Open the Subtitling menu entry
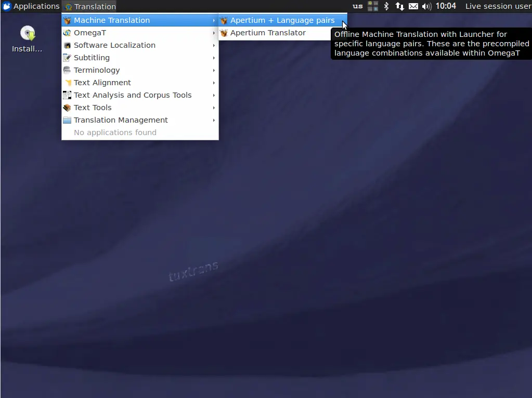Screen dimensions: 532x398 (x=140, y=58)
